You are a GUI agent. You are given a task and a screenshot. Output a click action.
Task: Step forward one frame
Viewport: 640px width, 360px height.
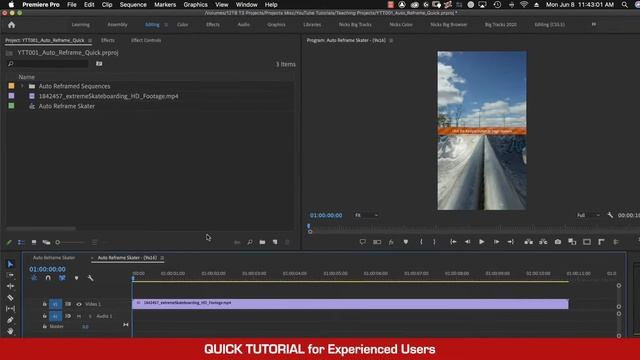coord(496,242)
